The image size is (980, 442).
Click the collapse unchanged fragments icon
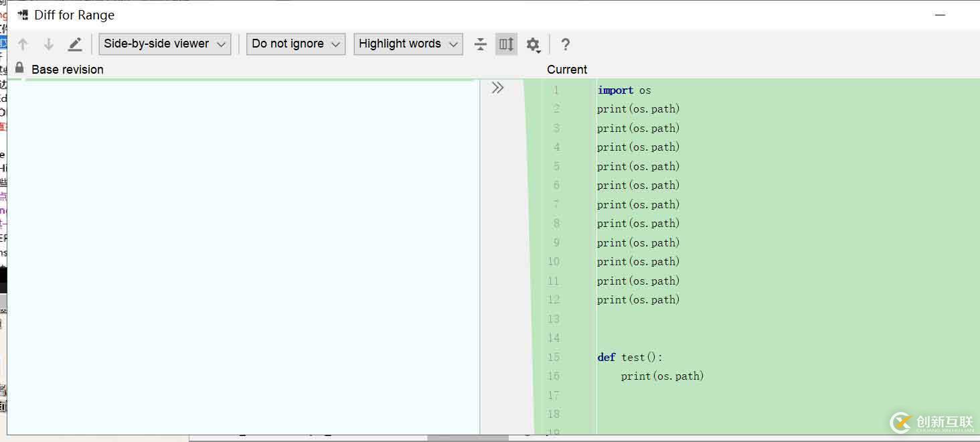tap(481, 44)
